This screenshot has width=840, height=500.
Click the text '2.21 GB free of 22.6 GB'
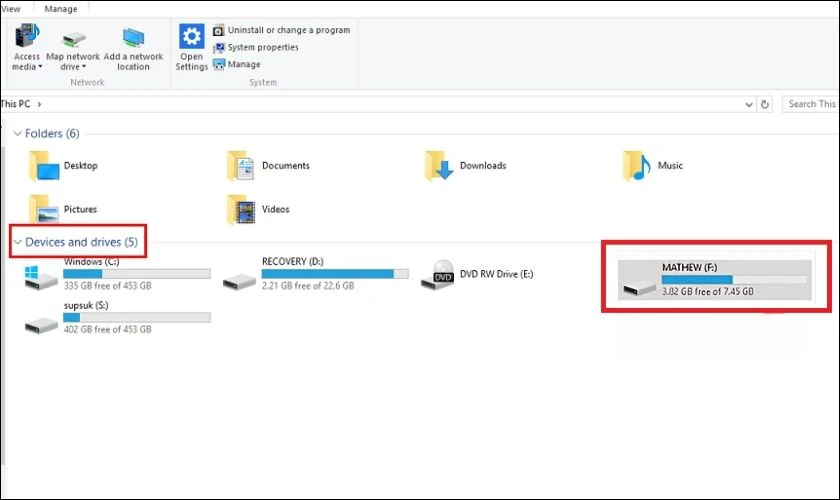(308, 286)
